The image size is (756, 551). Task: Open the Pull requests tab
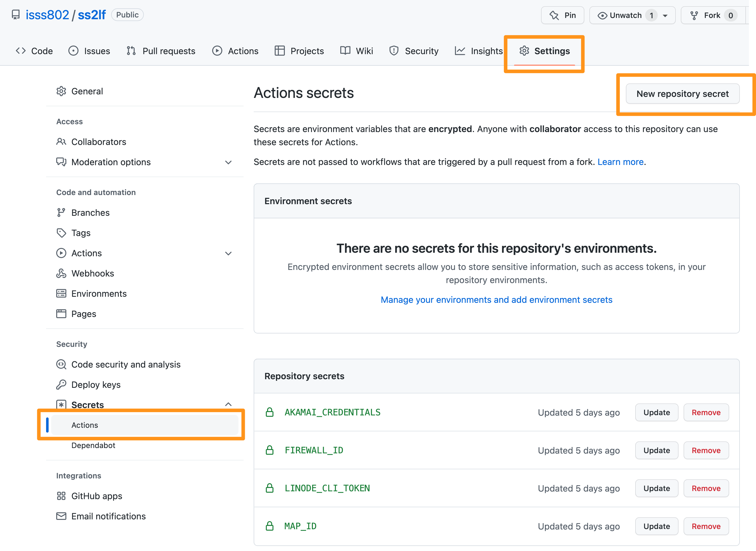point(169,51)
